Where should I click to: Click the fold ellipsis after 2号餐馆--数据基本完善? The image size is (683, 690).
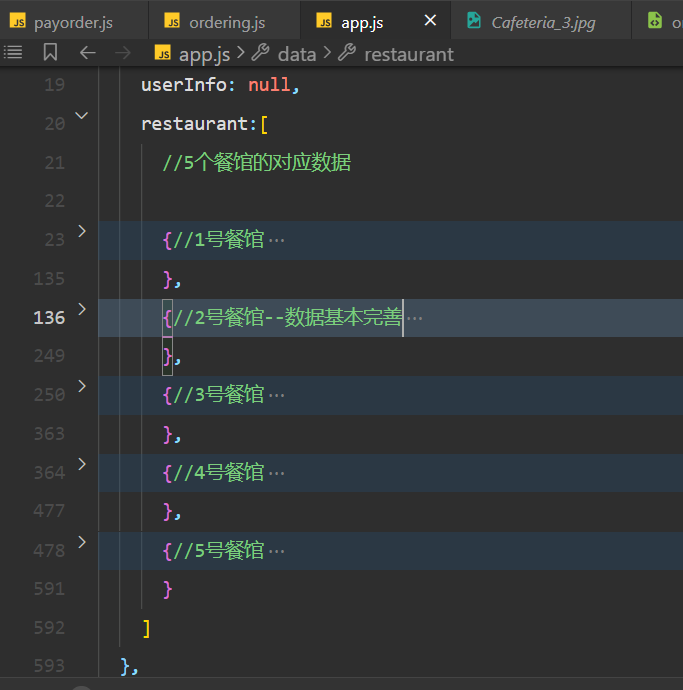(415, 318)
